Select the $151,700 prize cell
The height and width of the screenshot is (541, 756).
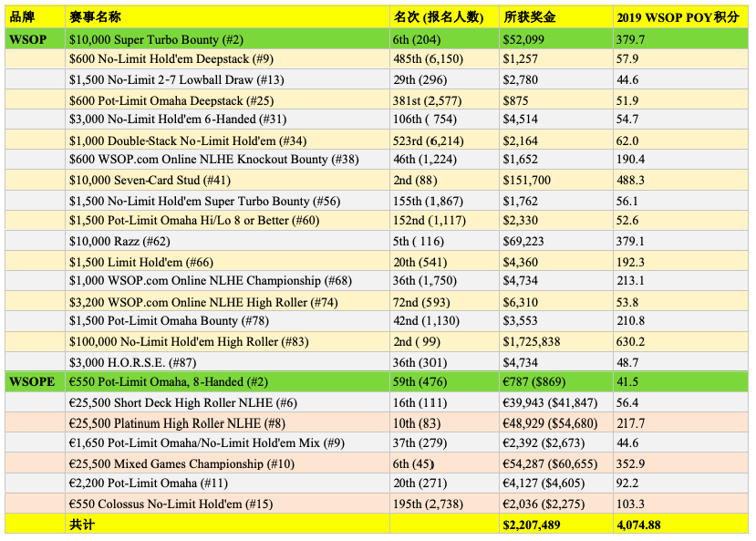pyautogui.click(x=556, y=180)
